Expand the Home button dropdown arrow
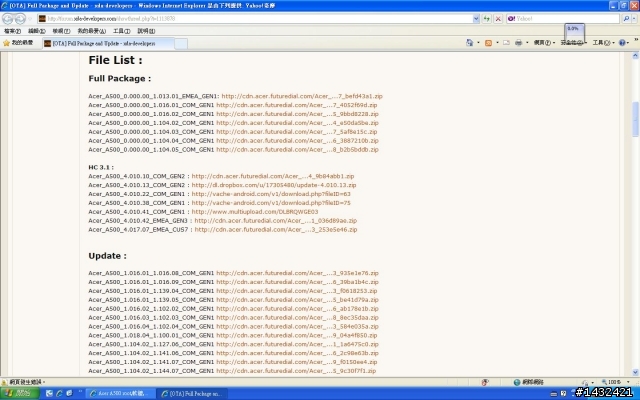The image size is (640, 400). (478, 42)
